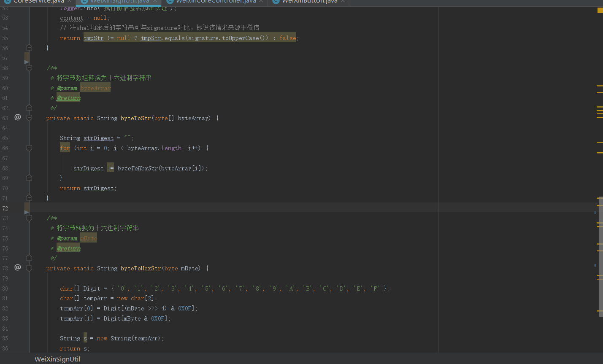Screen dimensions: 603x364
Task: Click the highlighted 'for' keyword
Action: tap(65, 148)
